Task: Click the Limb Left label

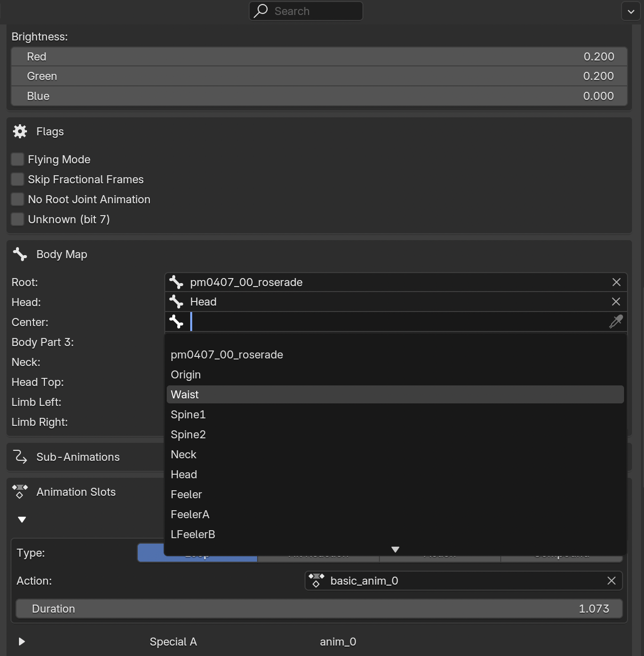Action: coord(36,402)
